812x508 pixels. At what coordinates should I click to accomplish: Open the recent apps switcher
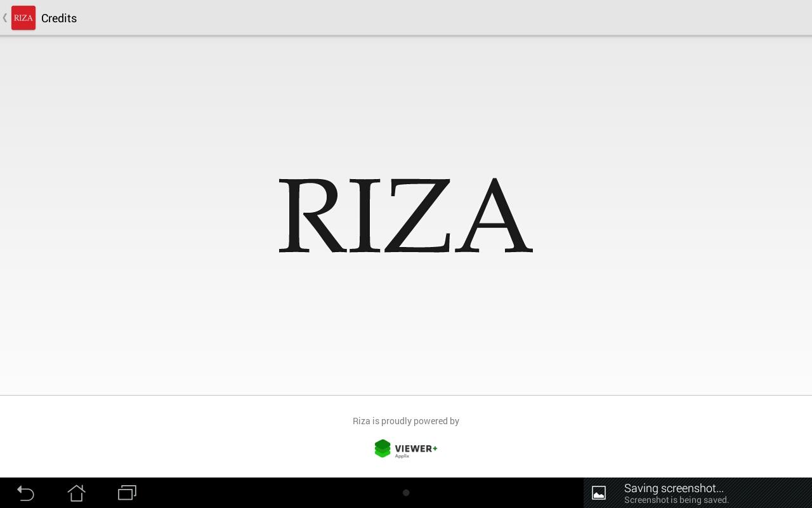pos(127,493)
